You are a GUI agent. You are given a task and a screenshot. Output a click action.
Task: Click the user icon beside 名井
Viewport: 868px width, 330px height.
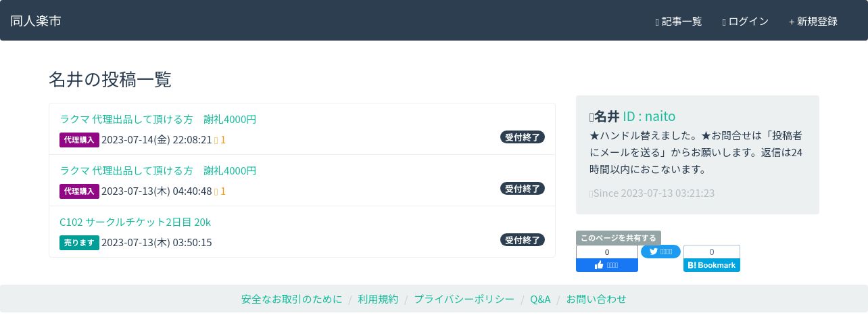point(592,116)
